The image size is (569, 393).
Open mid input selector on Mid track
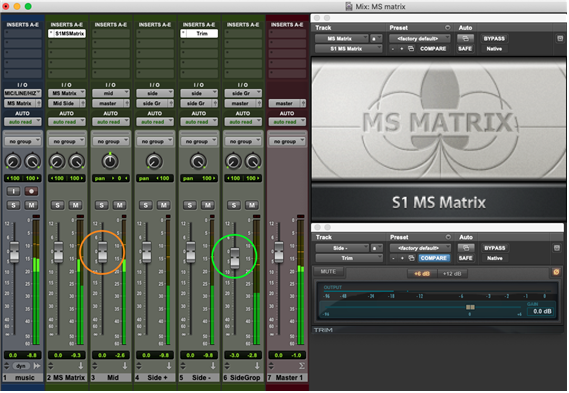(111, 93)
